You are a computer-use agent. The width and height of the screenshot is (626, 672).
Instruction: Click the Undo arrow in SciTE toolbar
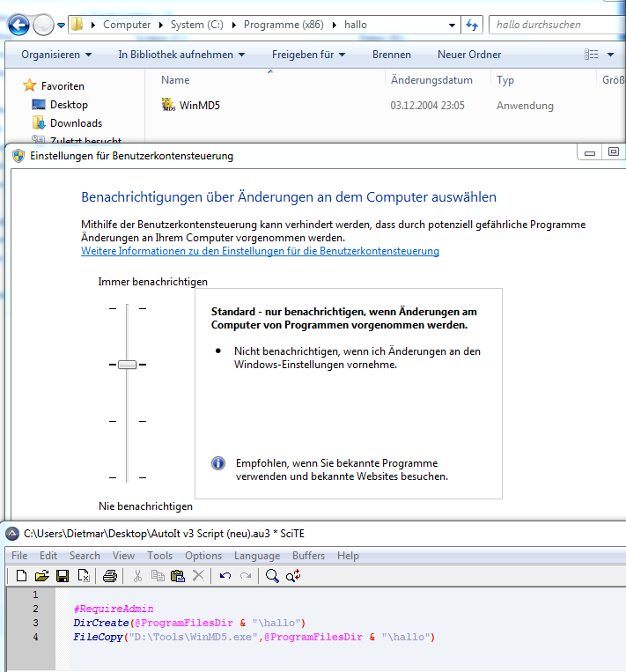(x=225, y=576)
